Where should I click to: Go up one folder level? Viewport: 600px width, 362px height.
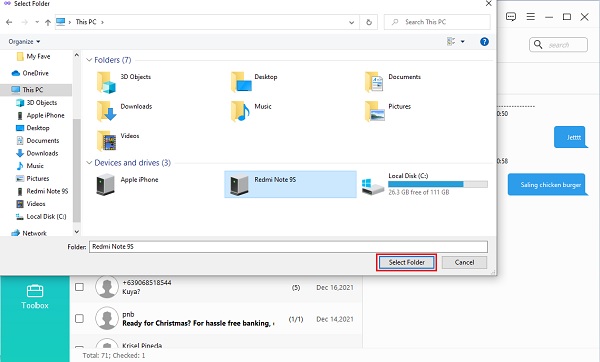point(48,22)
